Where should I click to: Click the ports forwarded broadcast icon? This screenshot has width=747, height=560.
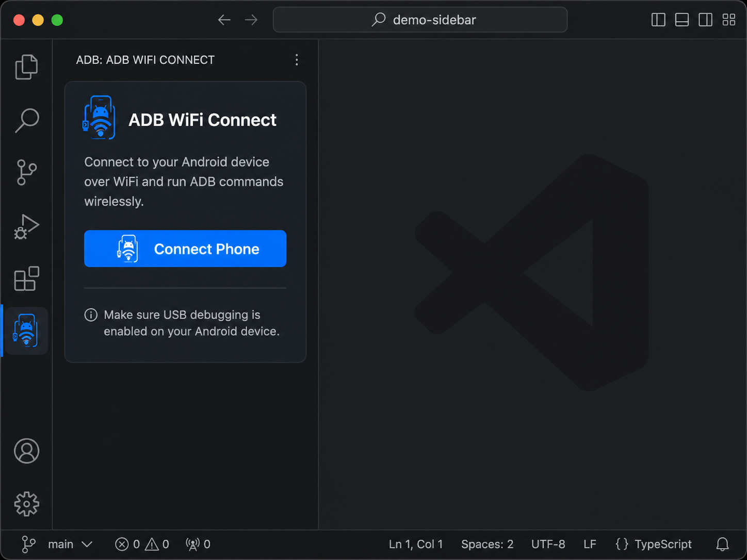(x=193, y=544)
